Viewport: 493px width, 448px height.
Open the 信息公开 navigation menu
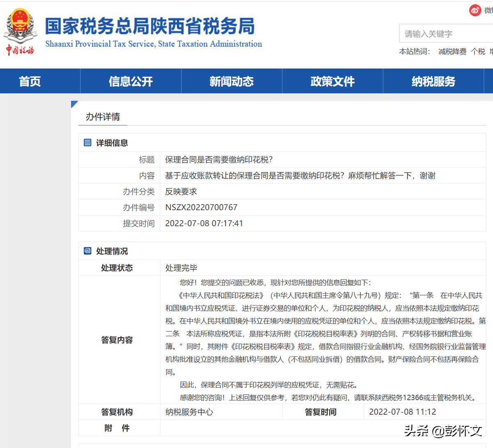(130, 81)
